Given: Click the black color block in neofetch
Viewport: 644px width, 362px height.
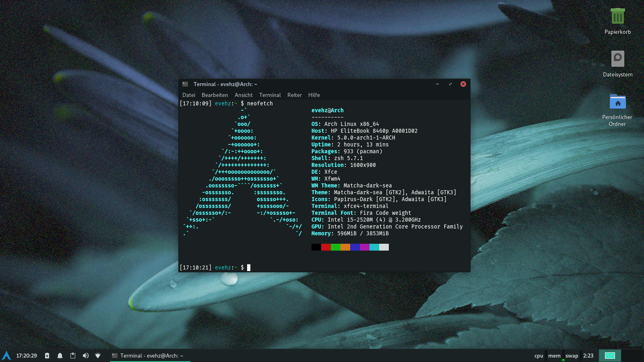Looking at the screenshot, I should point(316,247).
